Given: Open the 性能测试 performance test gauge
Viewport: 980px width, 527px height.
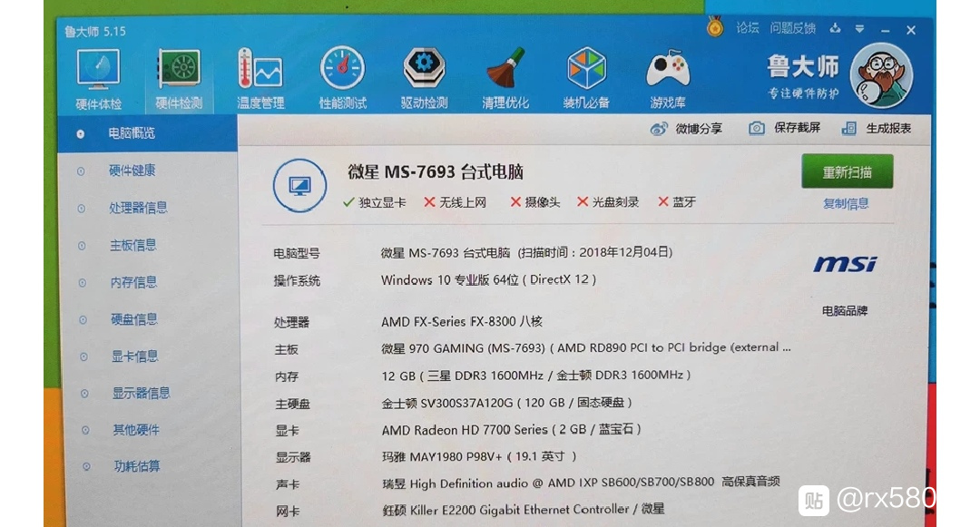Looking at the screenshot, I should (342, 78).
